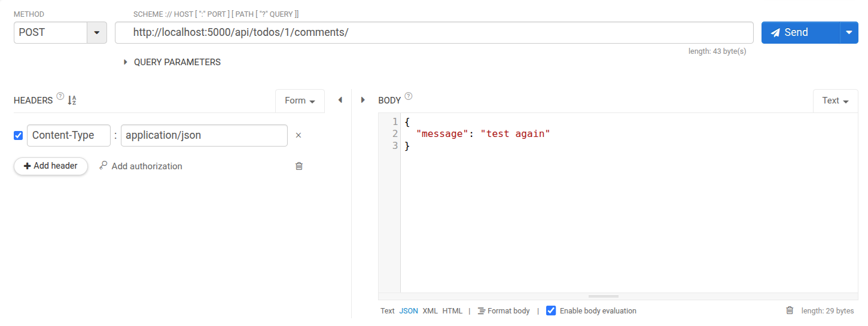
Task: Open the body Text type dropdown
Action: click(835, 100)
